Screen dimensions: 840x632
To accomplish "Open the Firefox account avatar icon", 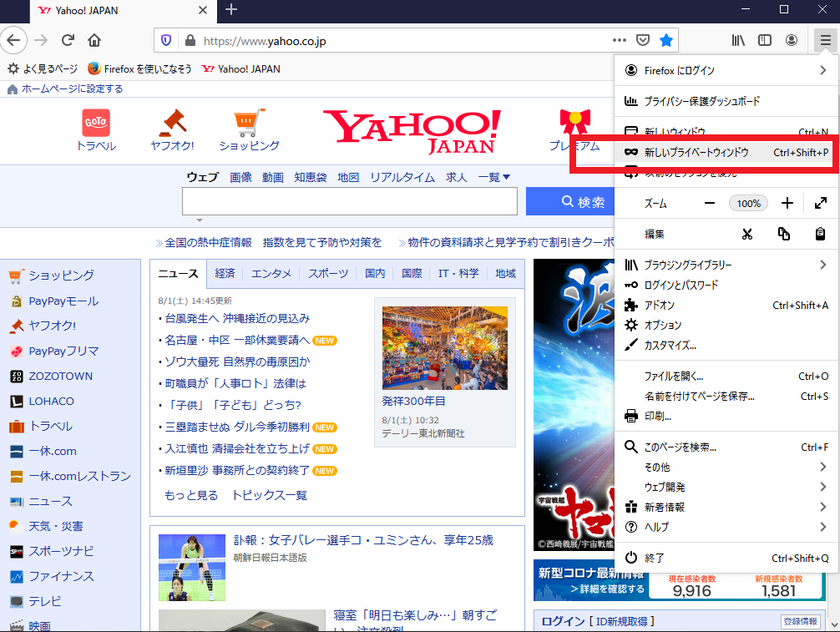I will tap(792, 40).
